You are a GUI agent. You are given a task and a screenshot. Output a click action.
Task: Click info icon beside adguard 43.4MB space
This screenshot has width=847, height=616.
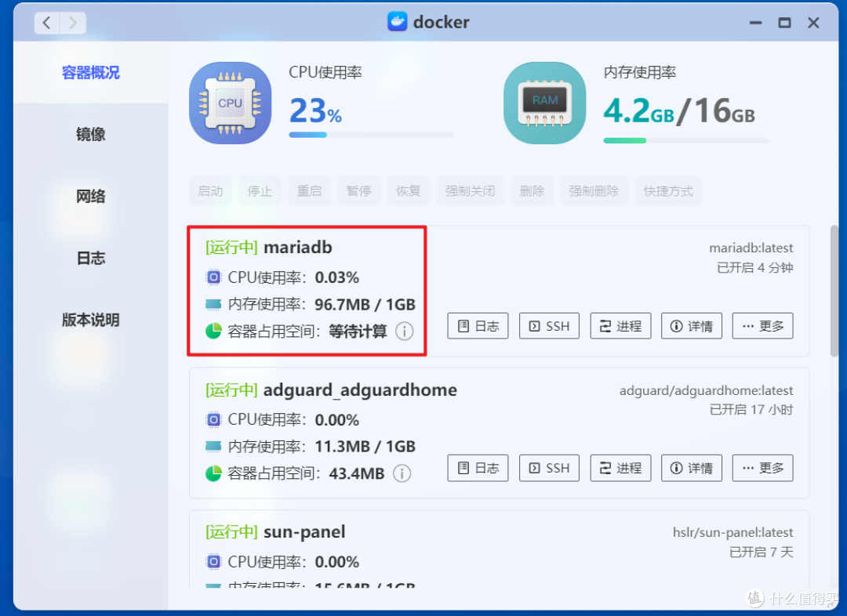coord(402,473)
